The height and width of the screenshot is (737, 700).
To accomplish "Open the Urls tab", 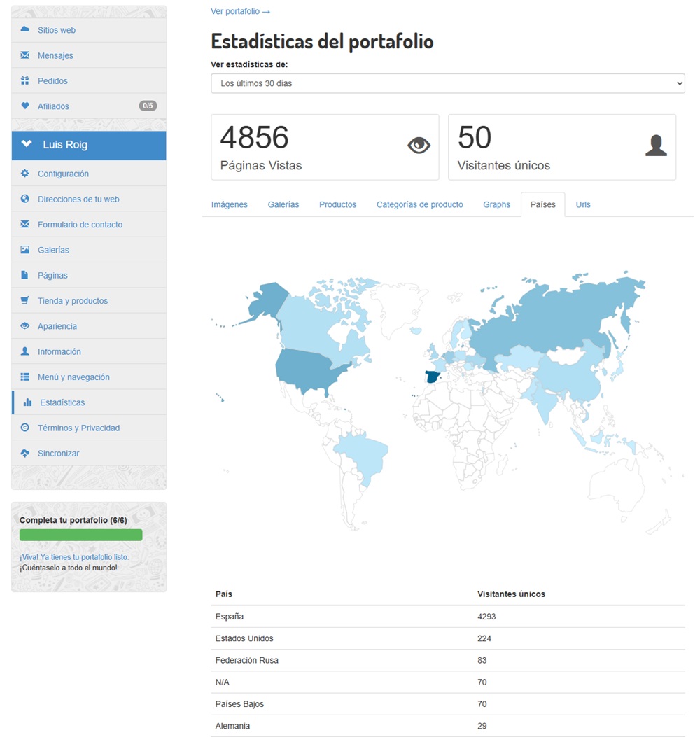I will click(x=583, y=204).
